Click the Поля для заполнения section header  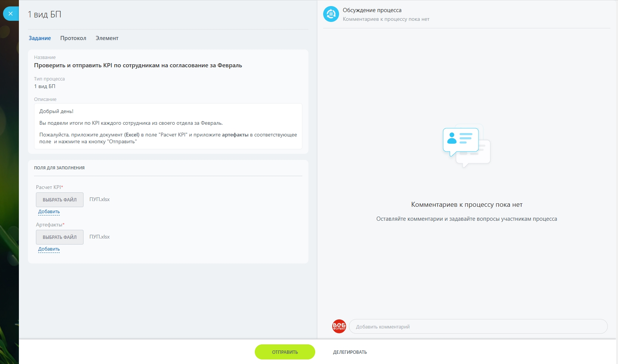(59, 168)
